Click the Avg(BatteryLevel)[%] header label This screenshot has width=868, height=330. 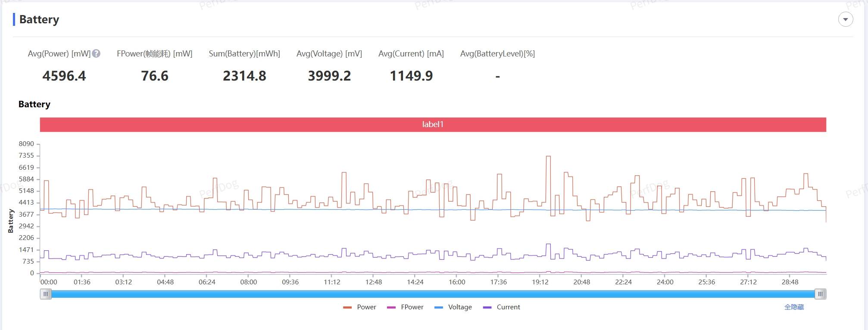point(497,54)
